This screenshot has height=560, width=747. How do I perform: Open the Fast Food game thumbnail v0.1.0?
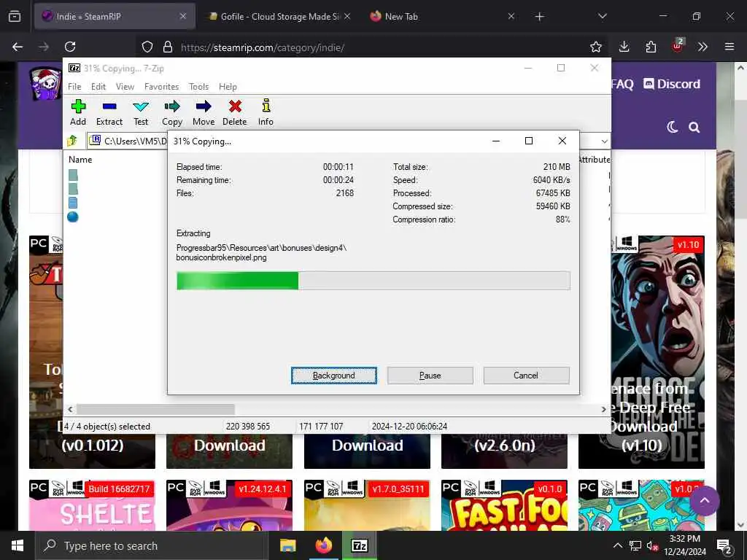[x=504, y=505]
